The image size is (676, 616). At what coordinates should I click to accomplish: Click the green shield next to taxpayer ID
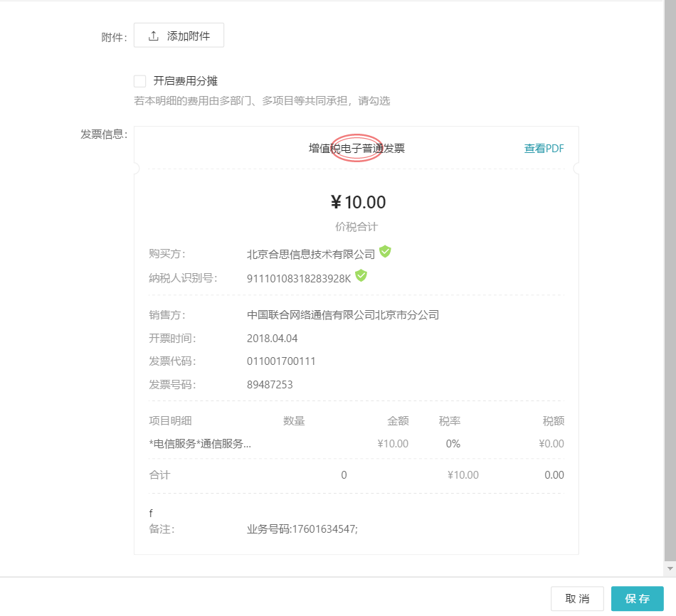pyautogui.click(x=361, y=275)
